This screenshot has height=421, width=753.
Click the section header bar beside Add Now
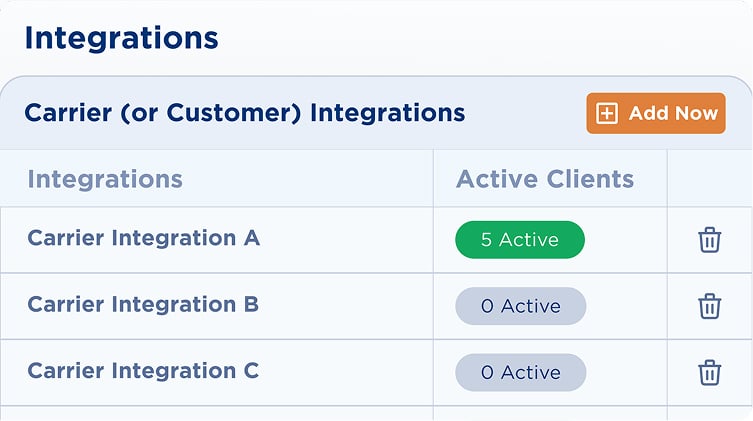[x=525, y=113]
